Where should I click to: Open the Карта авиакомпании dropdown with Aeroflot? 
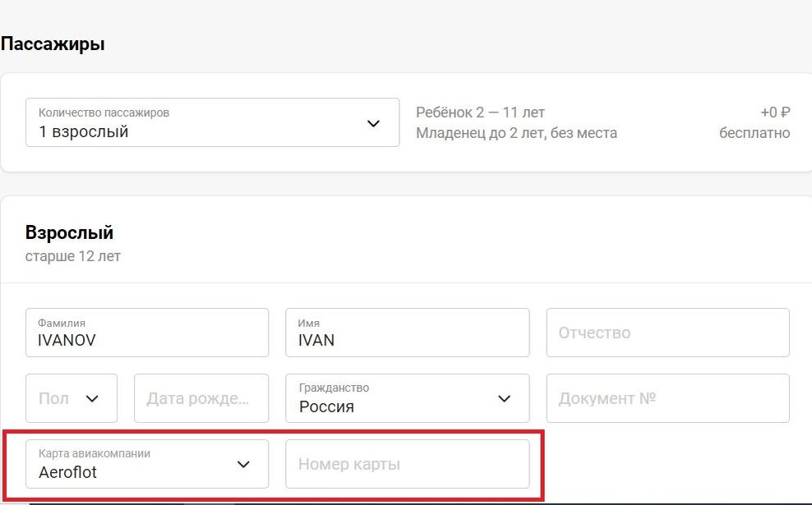click(147, 464)
